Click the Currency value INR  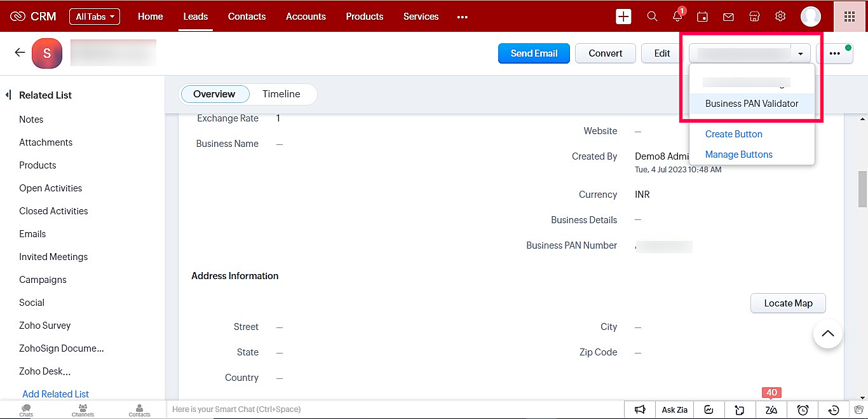642,195
